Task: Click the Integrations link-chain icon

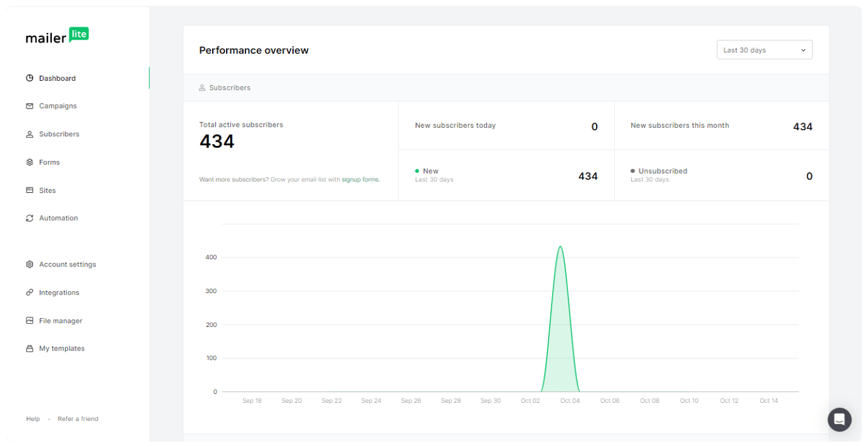Action: coord(30,292)
